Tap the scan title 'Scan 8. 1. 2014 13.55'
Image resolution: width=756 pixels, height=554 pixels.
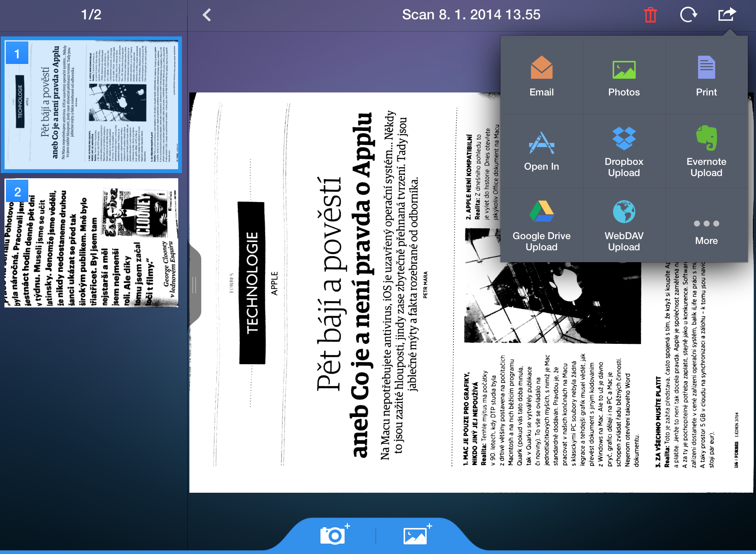coord(471,14)
